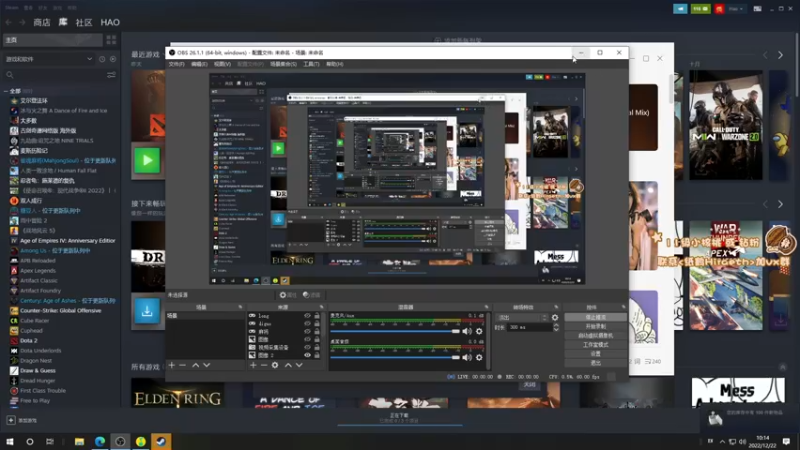Screen dimensions: 800x450
Task: Open scene transition type dropdown in OBS
Action: [521, 317]
